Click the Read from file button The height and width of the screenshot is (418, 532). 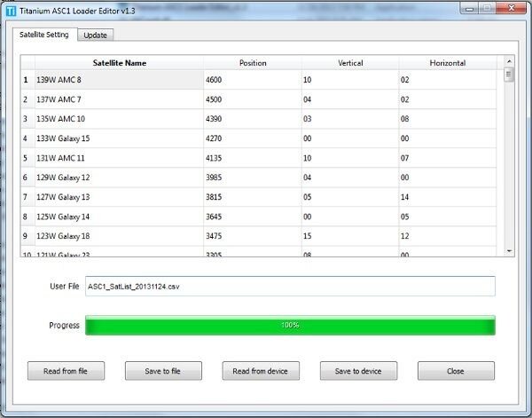[66, 371]
